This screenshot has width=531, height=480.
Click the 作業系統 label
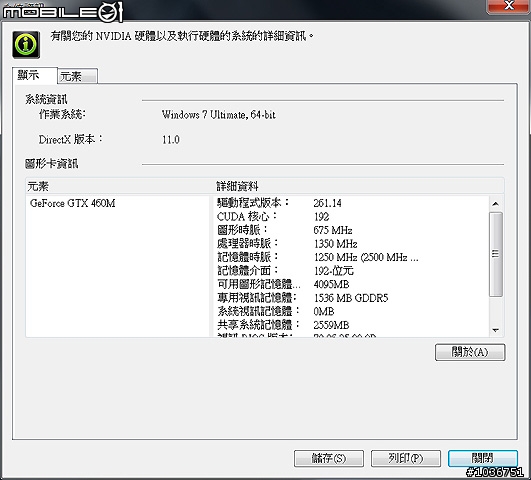pos(62,114)
